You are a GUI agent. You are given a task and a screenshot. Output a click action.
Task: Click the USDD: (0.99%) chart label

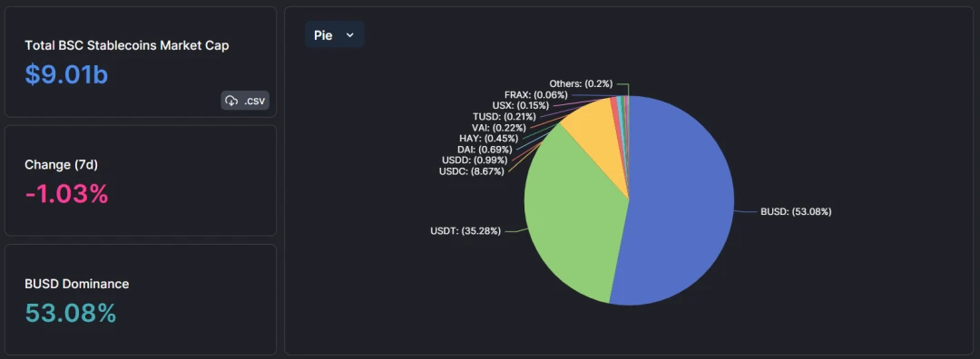(x=473, y=160)
